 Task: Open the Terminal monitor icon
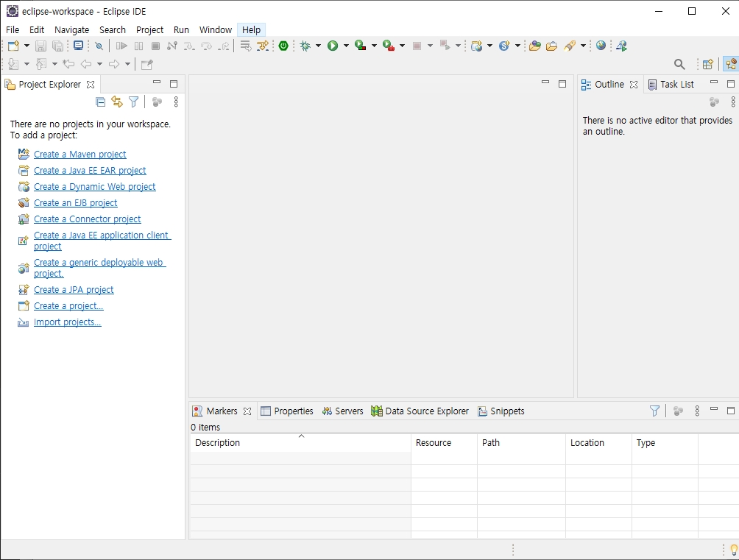click(x=78, y=46)
